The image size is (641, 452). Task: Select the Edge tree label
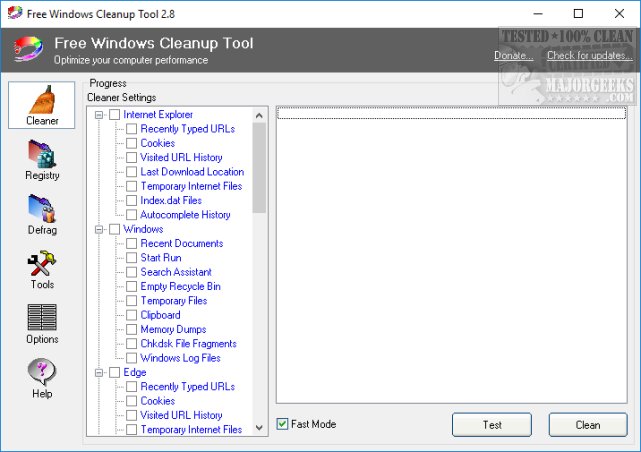(x=134, y=372)
